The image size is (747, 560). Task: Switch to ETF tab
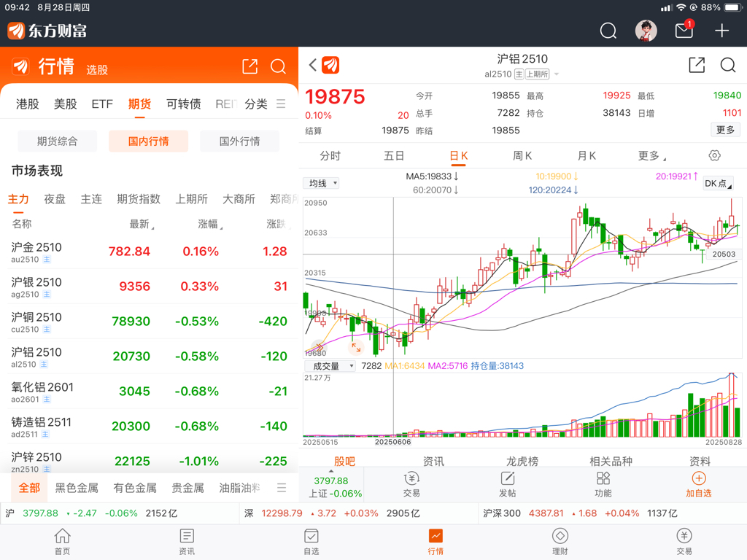[102, 104]
